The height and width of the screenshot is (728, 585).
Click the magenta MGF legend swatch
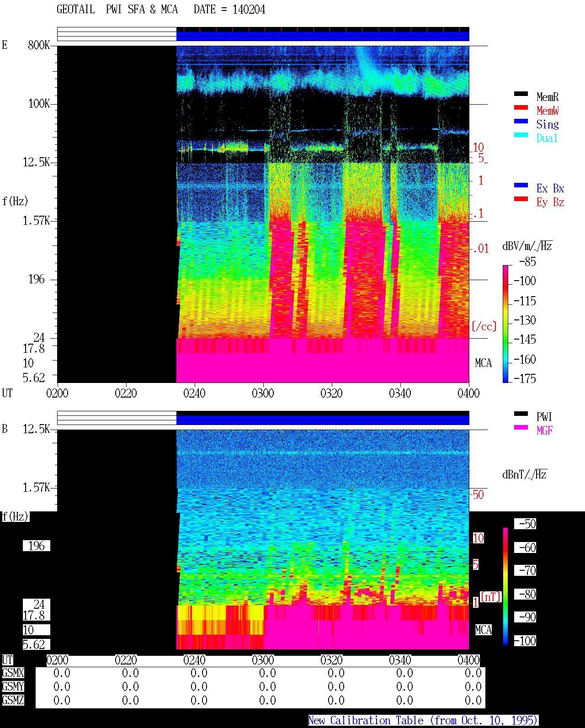tap(521, 427)
